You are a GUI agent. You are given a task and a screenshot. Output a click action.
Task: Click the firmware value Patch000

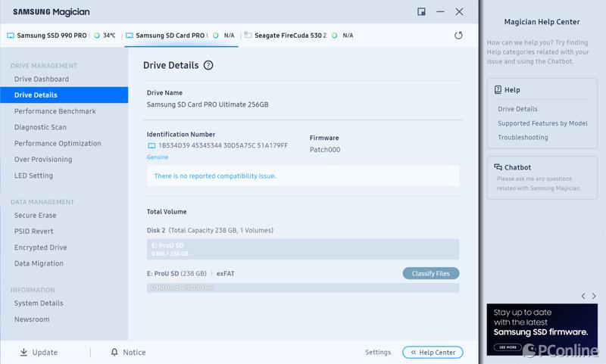coord(325,150)
